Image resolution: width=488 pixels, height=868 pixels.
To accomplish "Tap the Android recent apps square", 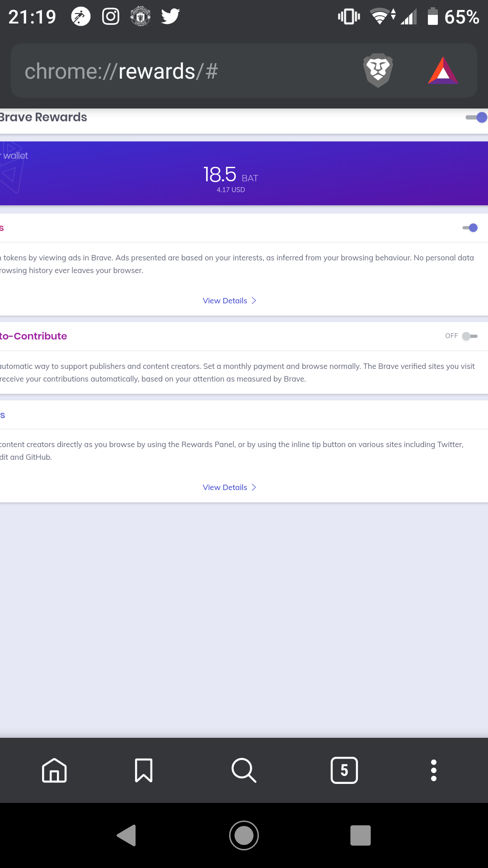I will 361,835.
